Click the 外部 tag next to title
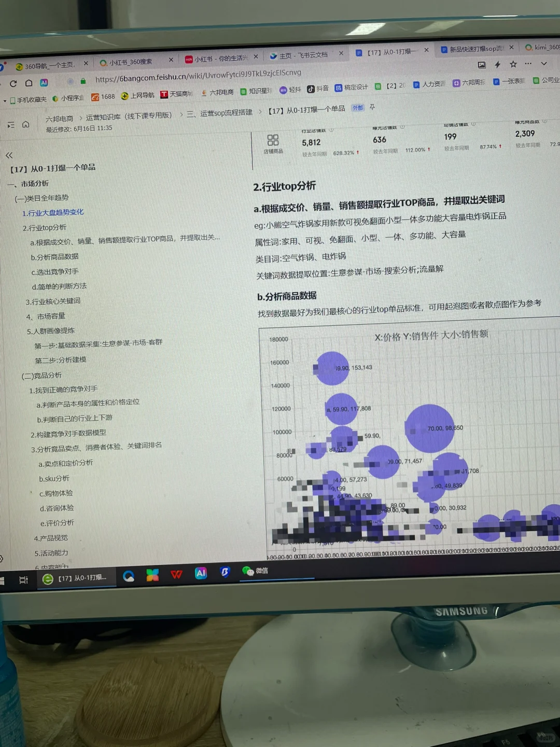Screen dimensions: 560x747 (358, 108)
